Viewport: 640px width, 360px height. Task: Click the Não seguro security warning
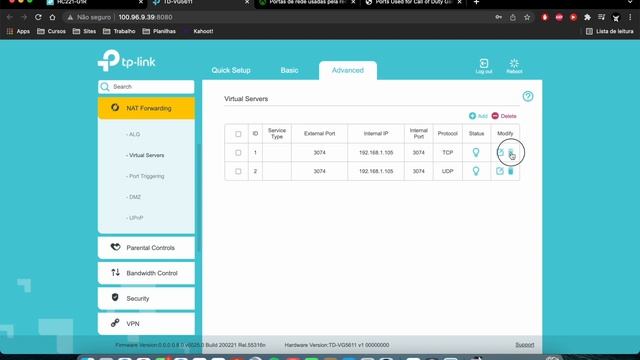pos(89,17)
